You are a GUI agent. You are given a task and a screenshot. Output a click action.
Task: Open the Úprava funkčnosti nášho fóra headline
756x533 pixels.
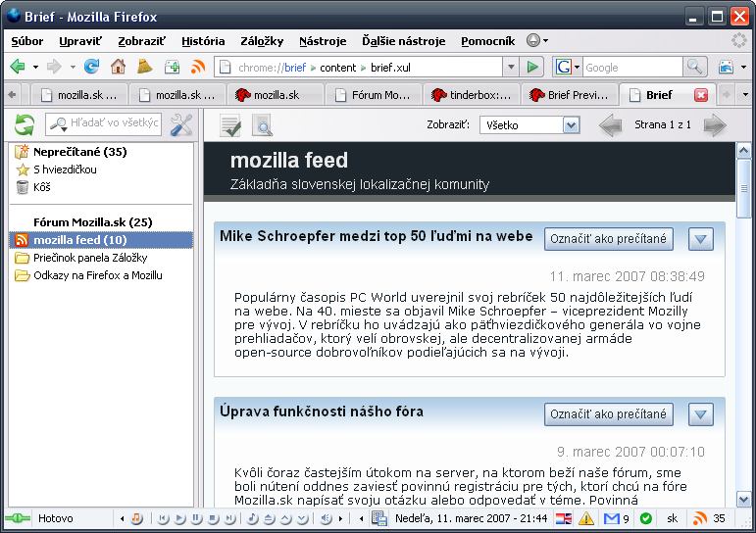pyautogui.click(x=322, y=412)
